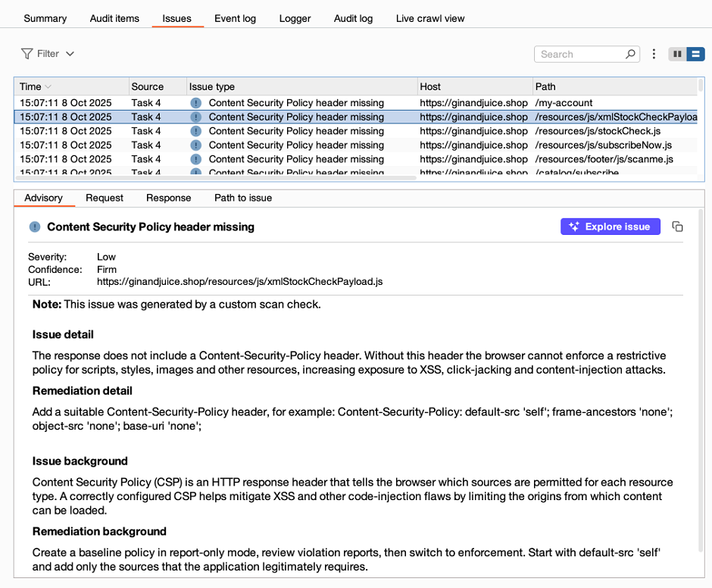Click the info icon on stockCheck.js row
This screenshot has height=588, width=712.
point(196,131)
